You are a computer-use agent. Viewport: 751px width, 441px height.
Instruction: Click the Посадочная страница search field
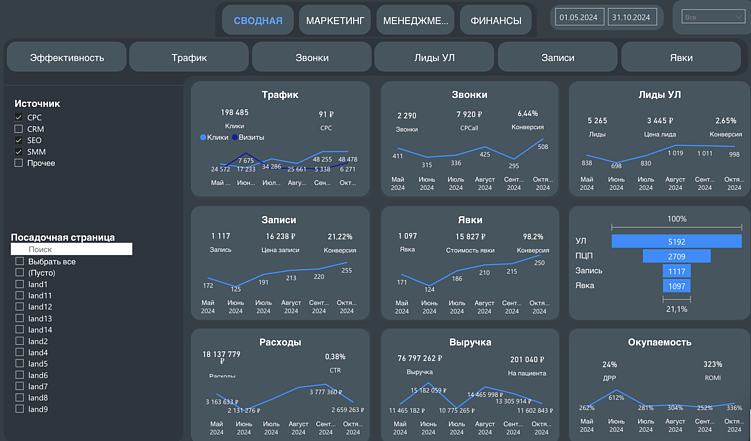click(x=72, y=249)
